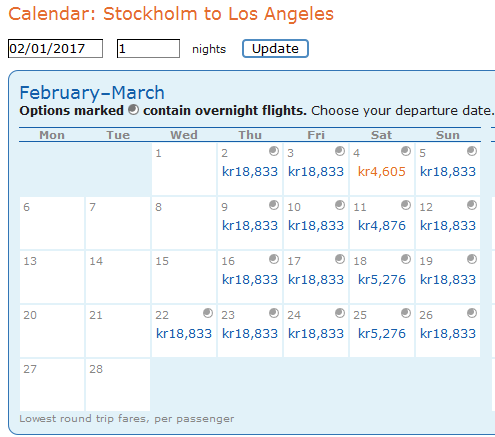
Task: Click moon icon in the legend text
Action: click(133, 110)
